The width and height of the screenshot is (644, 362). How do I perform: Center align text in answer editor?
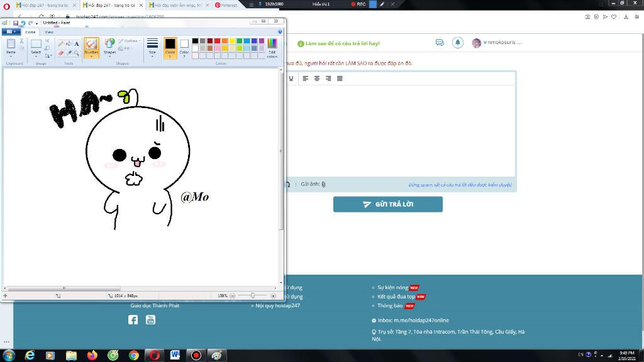pos(317,79)
